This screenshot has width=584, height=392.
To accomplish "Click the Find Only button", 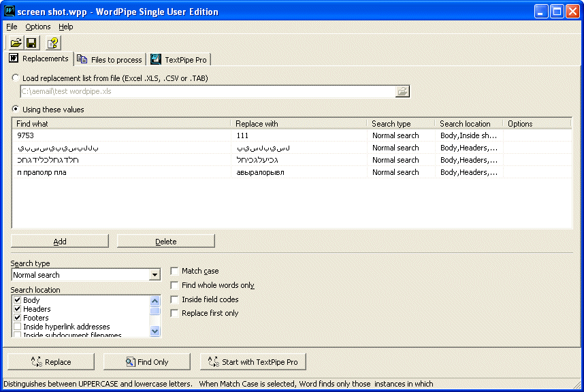I will [x=147, y=362].
